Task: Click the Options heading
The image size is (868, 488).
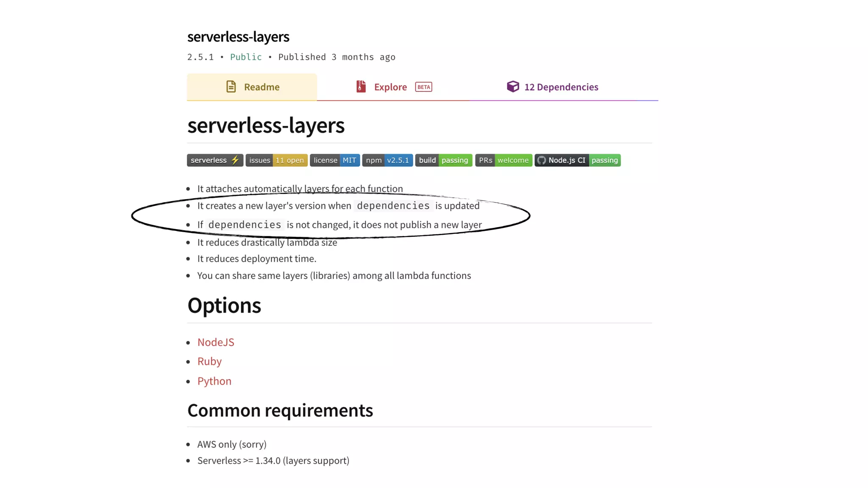Action: (224, 305)
